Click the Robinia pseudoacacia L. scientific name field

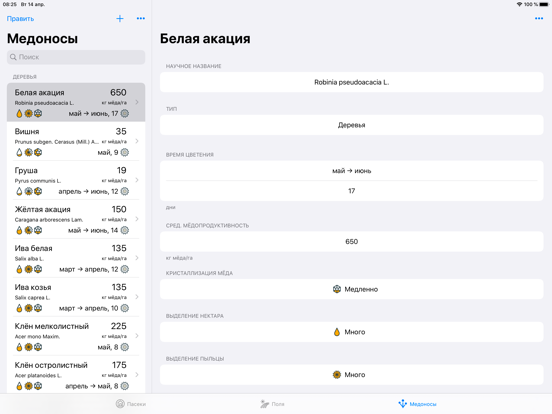point(351,82)
